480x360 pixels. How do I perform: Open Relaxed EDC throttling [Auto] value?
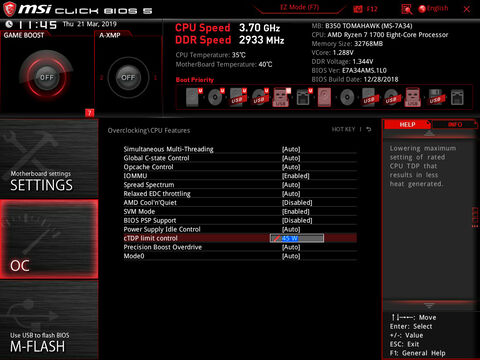pyautogui.click(x=291, y=194)
